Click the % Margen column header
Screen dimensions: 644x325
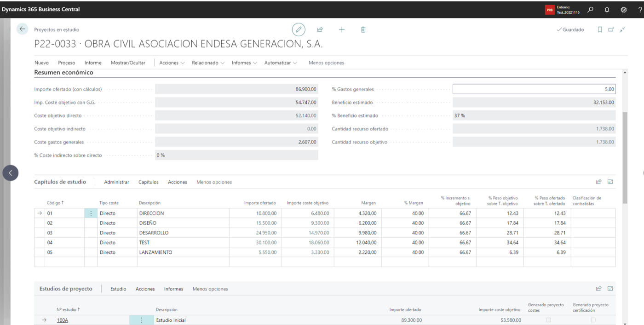click(x=414, y=203)
